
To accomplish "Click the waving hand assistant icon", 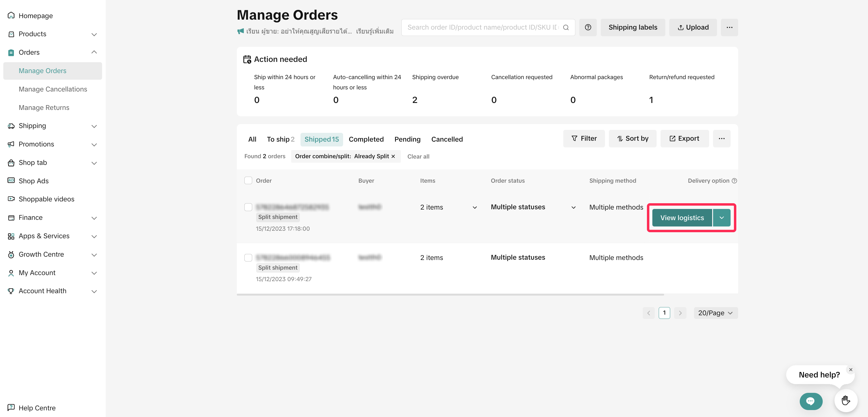I will (845, 400).
